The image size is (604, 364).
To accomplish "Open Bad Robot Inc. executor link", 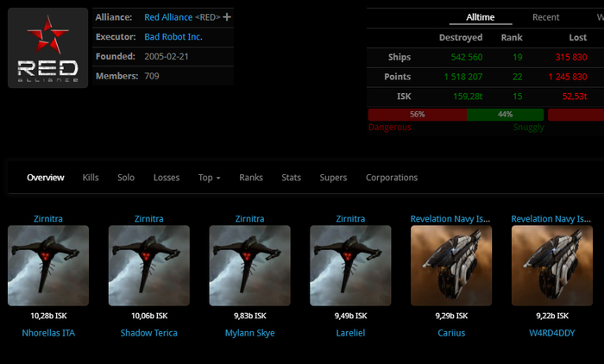I will [x=173, y=37].
